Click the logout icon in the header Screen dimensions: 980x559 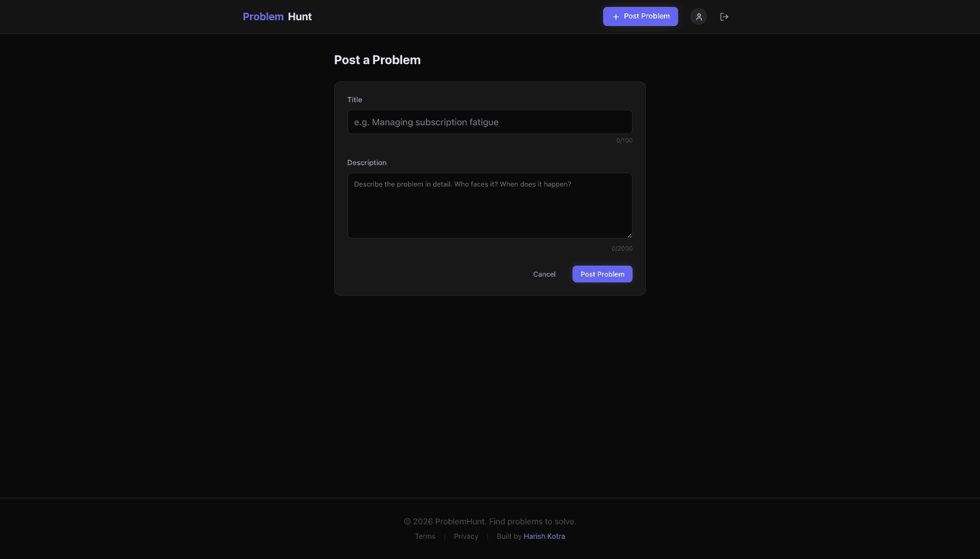[724, 17]
